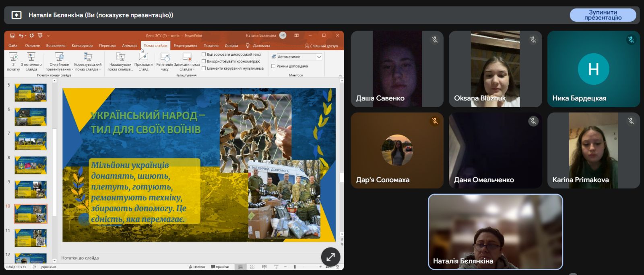Switch to Slide Sorter view in the status bar

click(252, 267)
